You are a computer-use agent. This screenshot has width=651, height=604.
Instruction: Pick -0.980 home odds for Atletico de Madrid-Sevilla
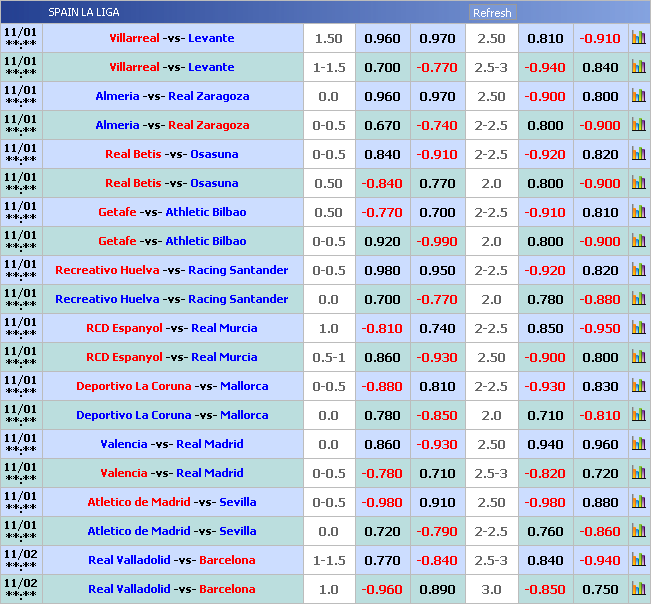pos(382,502)
